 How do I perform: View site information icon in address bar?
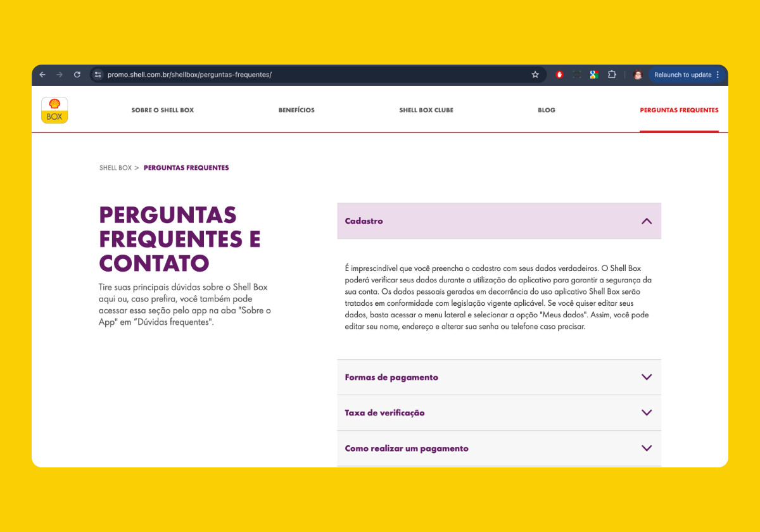tap(98, 75)
